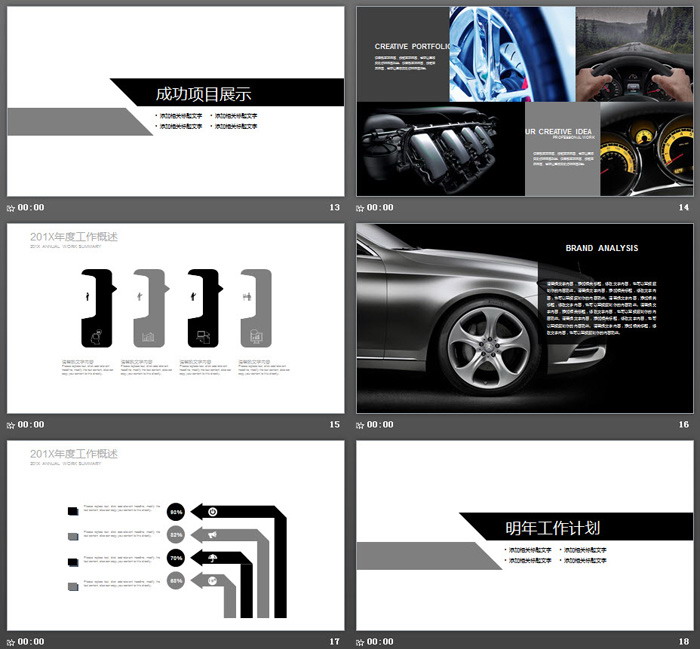Click the animation star icon under slide 13
Image resolution: width=700 pixels, height=649 pixels.
[x=11, y=208]
